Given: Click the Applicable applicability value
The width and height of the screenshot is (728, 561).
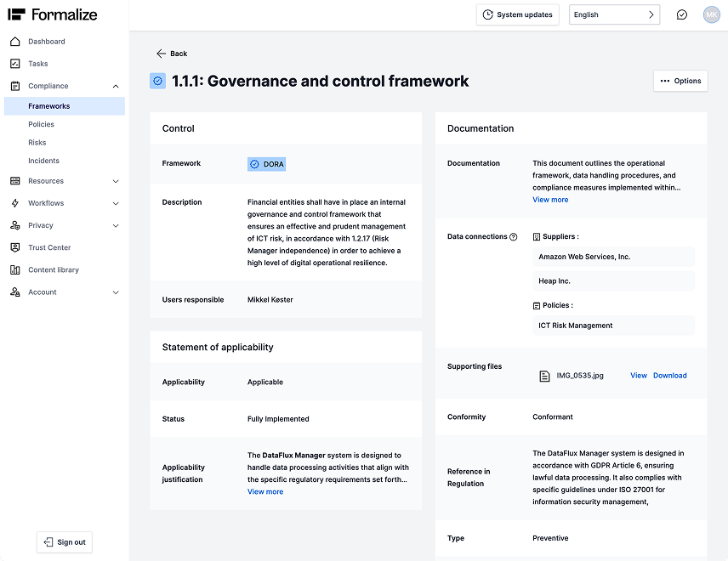Looking at the screenshot, I should pos(265,382).
